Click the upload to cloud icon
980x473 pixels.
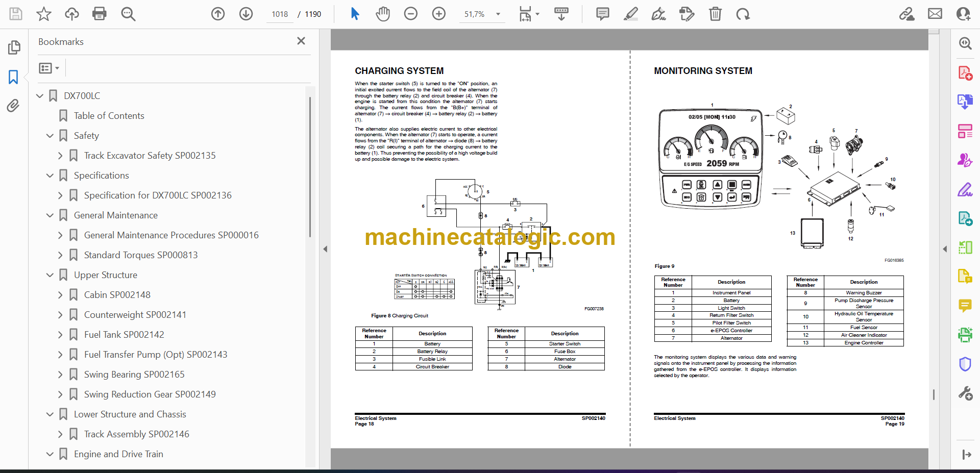(x=72, y=14)
